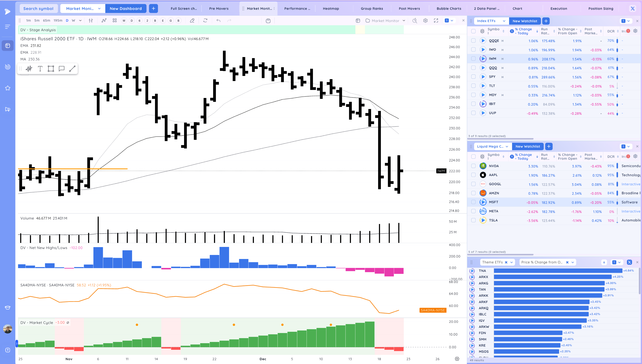Open favorites star in left sidebar
The image size is (642, 364).
(8, 88)
